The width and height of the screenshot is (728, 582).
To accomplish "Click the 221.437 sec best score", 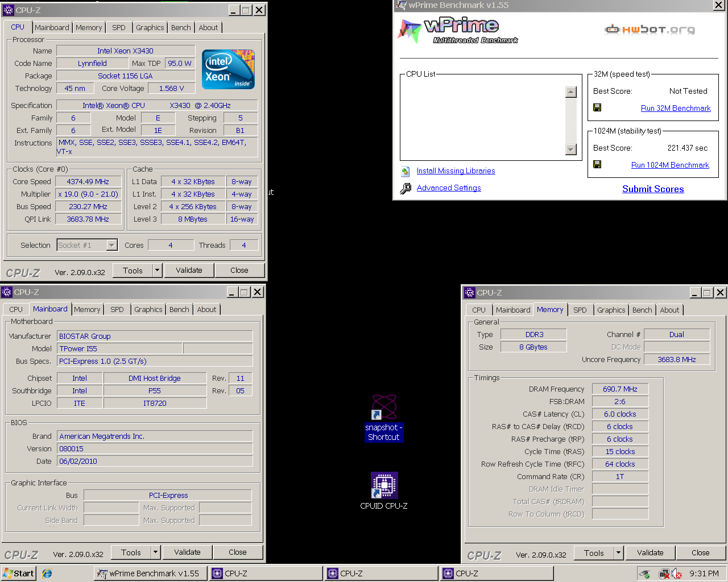I will coord(688,148).
